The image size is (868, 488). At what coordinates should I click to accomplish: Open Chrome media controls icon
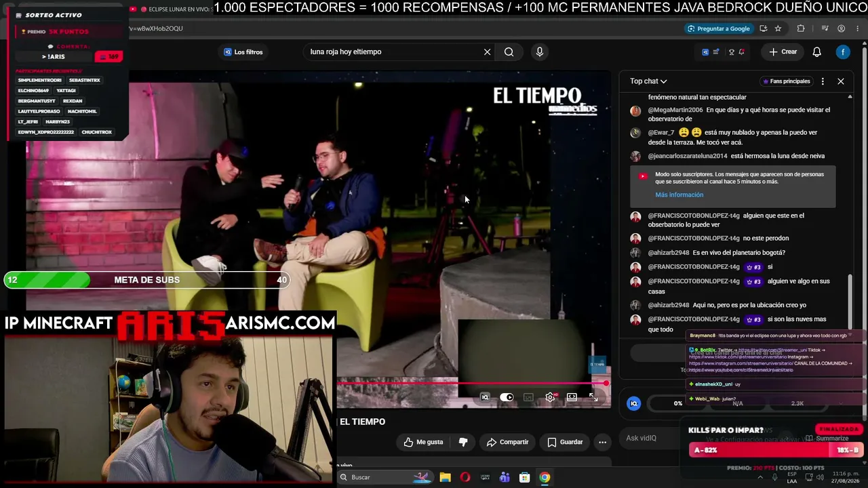click(825, 28)
